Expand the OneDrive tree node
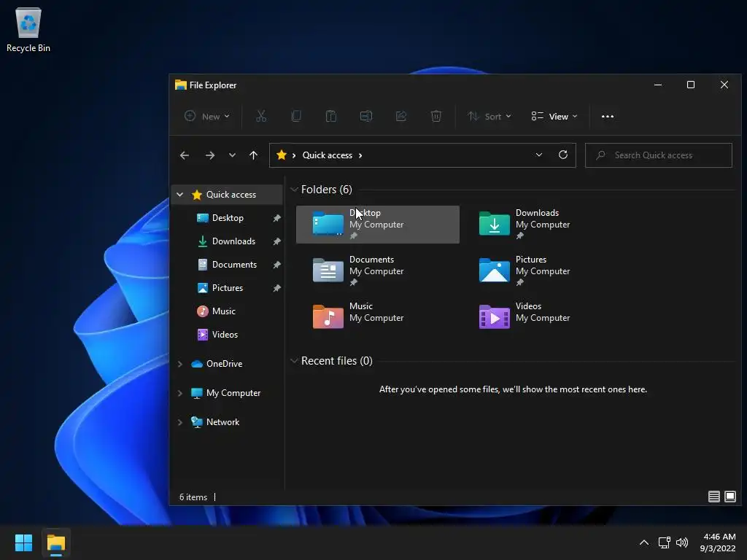The height and width of the screenshot is (560, 747). click(179, 364)
